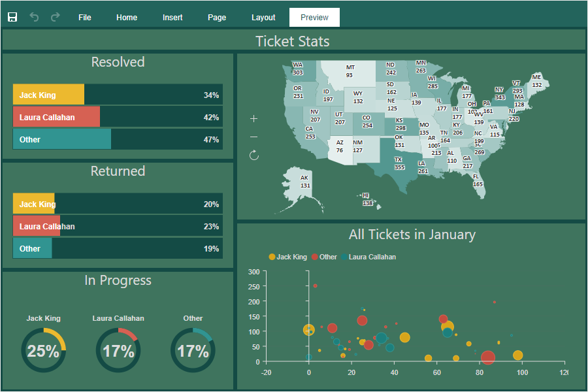This screenshot has height=392, width=588.
Task: Switch to the Layout tab
Action: 263,17
